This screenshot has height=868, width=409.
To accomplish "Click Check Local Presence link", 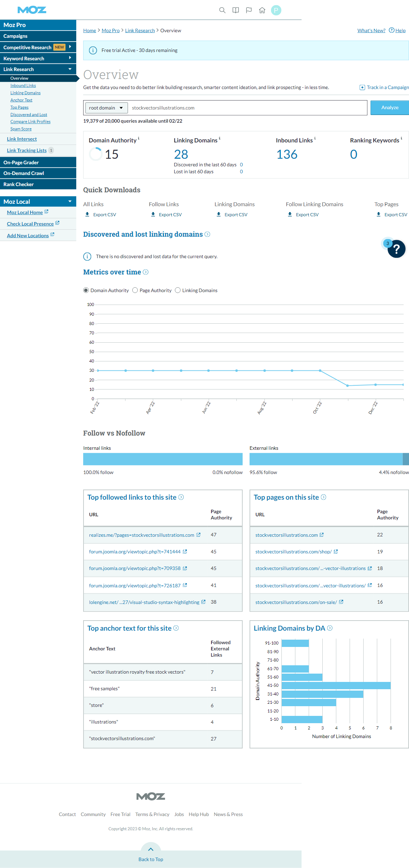I will [x=30, y=224].
